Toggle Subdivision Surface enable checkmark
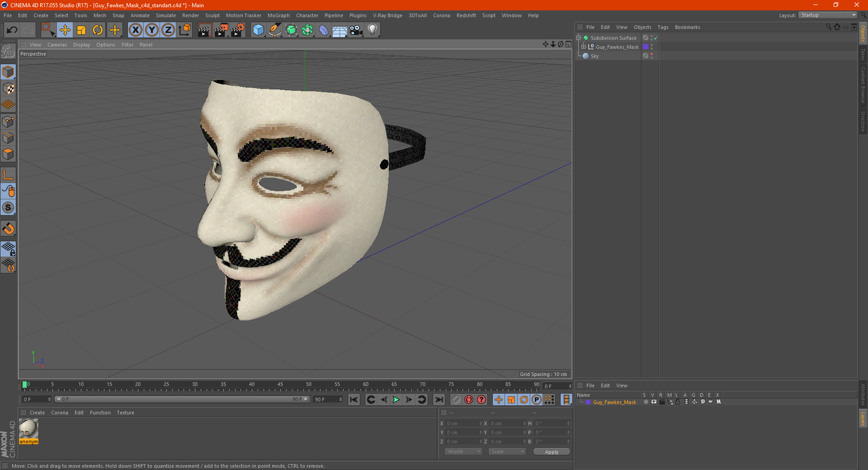This screenshot has width=868, height=470. pyautogui.click(x=656, y=38)
